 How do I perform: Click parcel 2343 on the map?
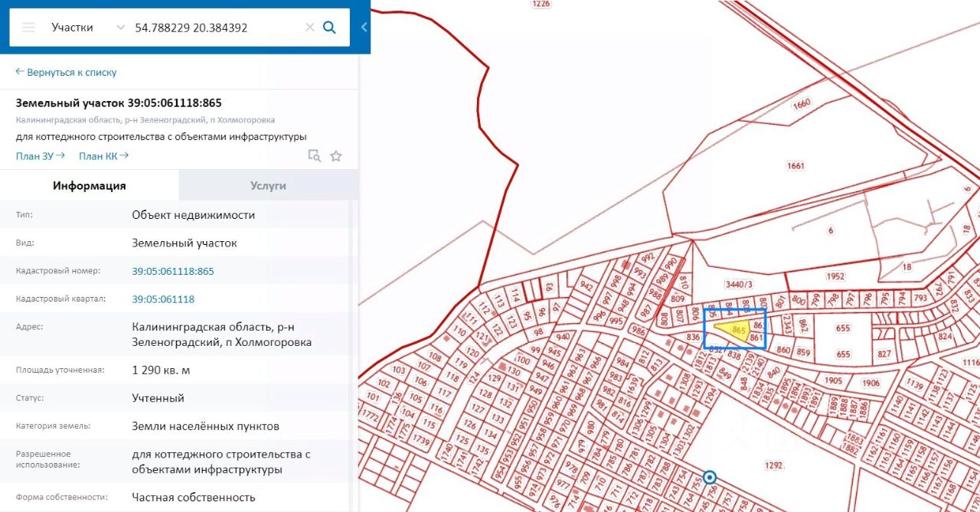788,324
